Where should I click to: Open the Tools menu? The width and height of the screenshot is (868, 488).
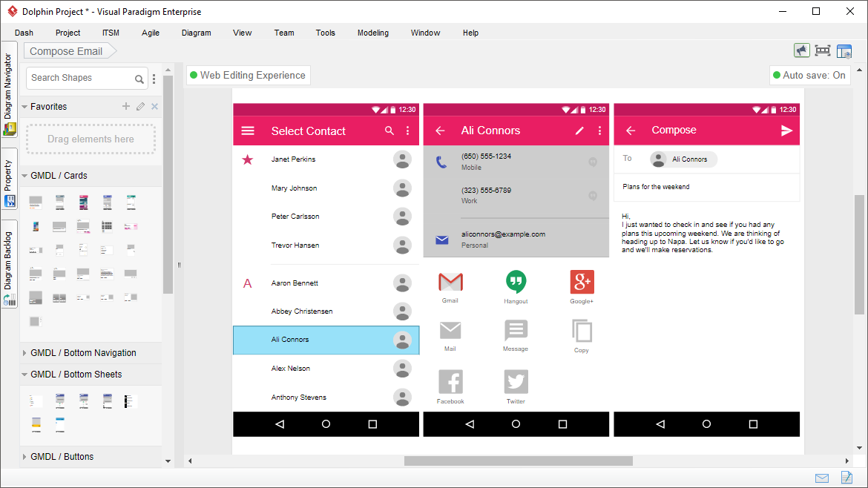[326, 33]
